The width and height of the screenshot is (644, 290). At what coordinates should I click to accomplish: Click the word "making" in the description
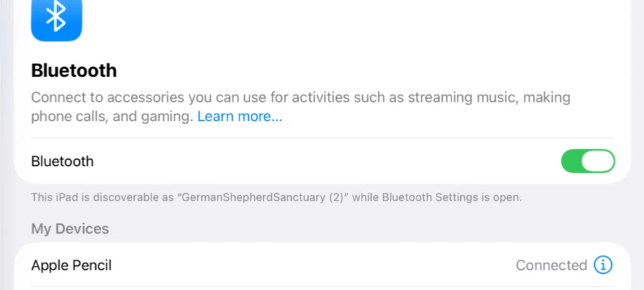[547, 97]
